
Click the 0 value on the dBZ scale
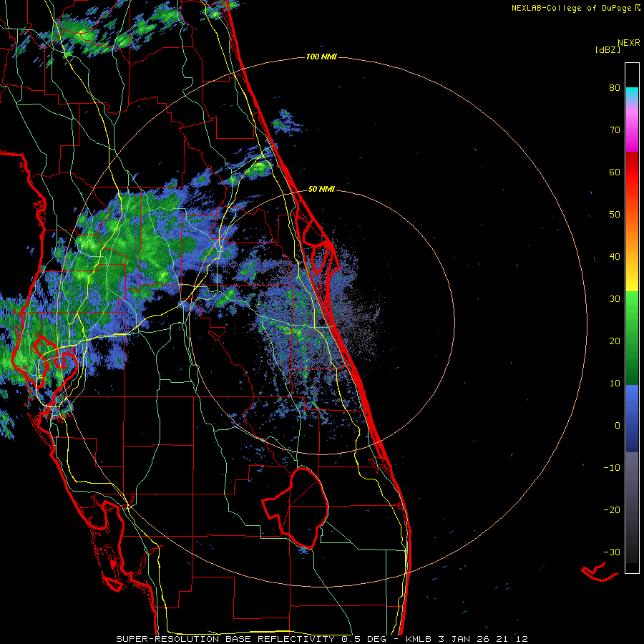(618, 426)
